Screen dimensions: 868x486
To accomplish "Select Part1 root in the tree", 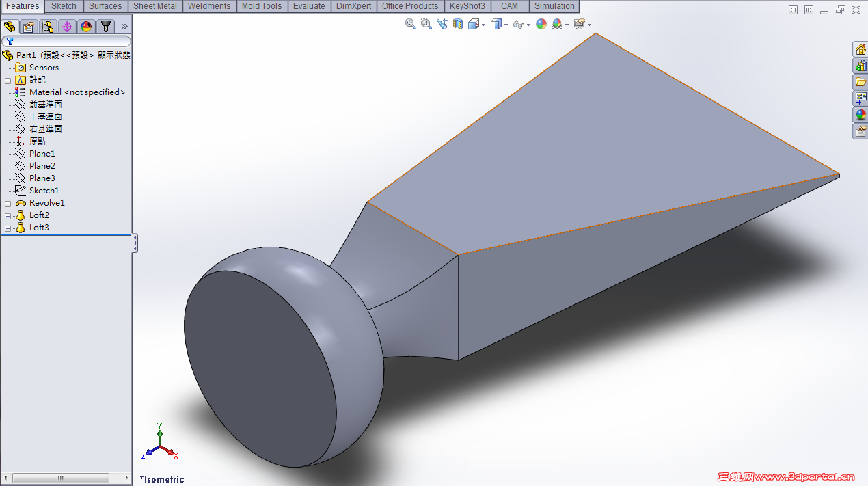I will point(66,55).
